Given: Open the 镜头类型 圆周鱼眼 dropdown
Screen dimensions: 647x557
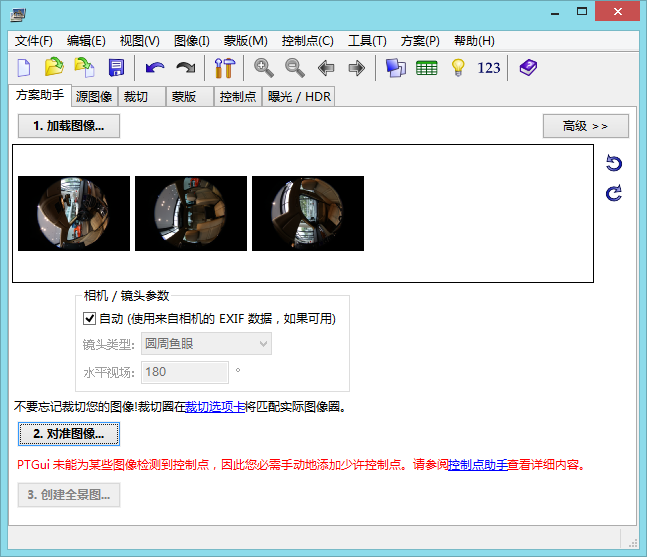Looking at the screenshot, I should [206, 344].
